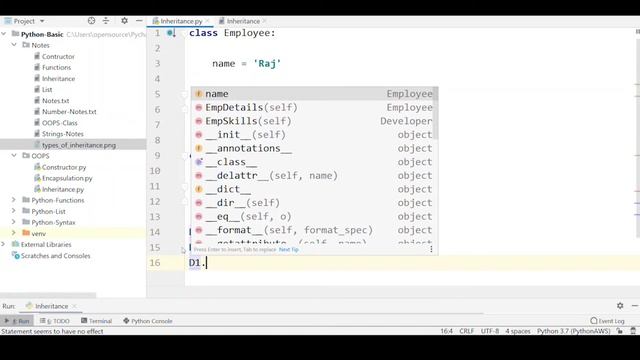Screen dimensions: 640x360
Task: Click the completion popup scrollbar
Action: (x=436, y=113)
